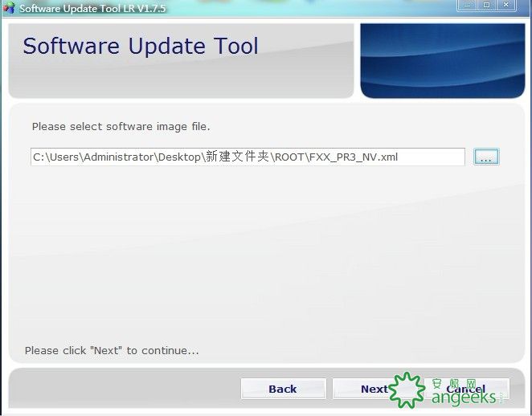The height and width of the screenshot is (416, 532).
Task: Click the green angeeks watermark text
Action: point(464,398)
